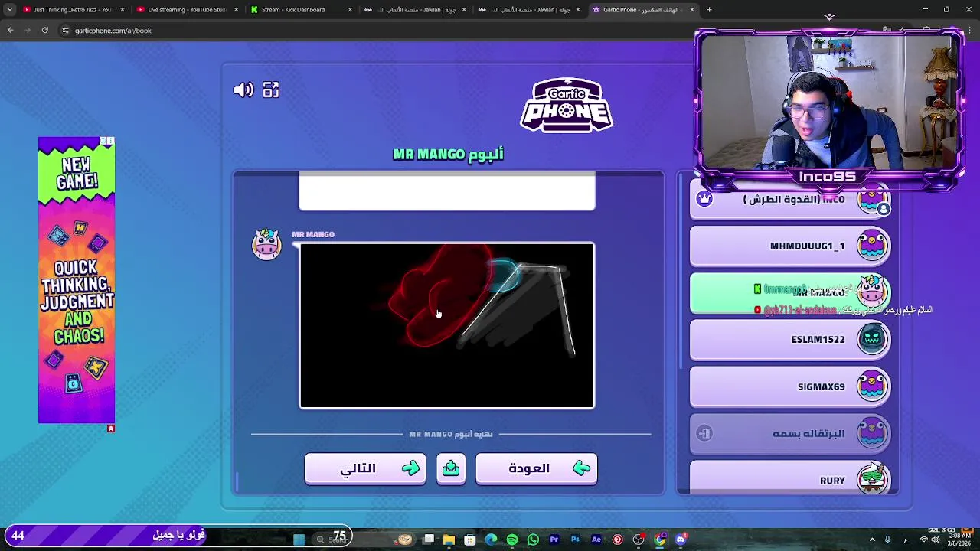Select player البرتقاله بسمه in the list
Screen dimensions: 980x551
coord(790,433)
